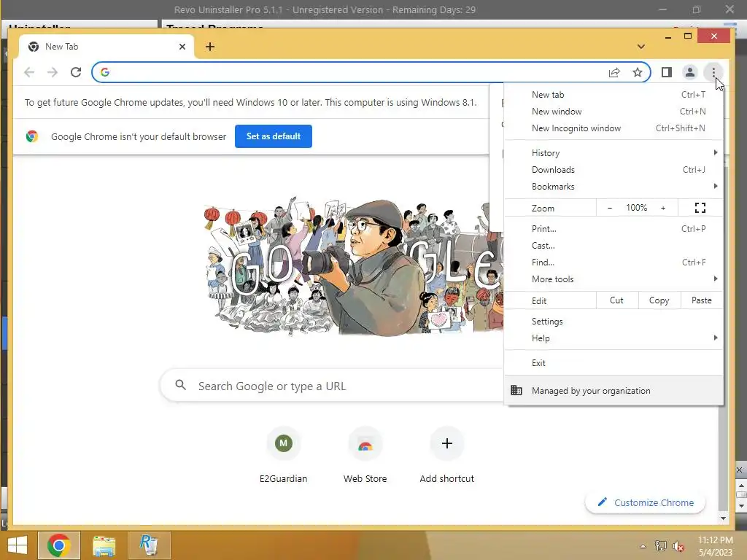Switch to Revo Uninstaller taskbar icon
This screenshot has width=747, height=560.
tap(149, 545)
